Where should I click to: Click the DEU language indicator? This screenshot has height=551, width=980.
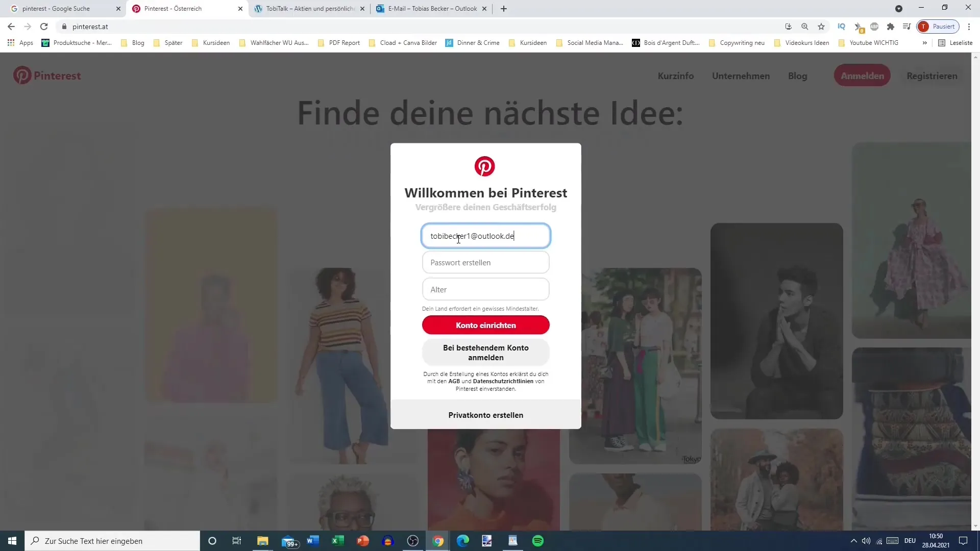point(910,541)
